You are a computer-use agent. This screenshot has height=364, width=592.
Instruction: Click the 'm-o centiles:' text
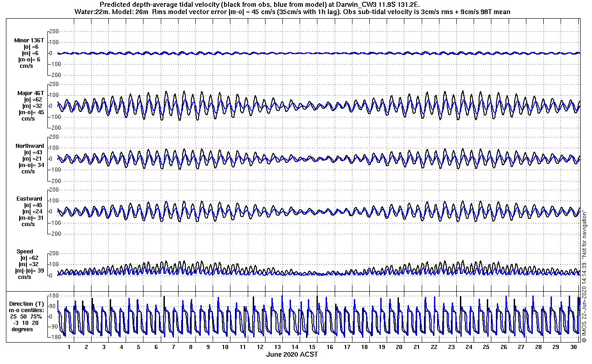27,310
